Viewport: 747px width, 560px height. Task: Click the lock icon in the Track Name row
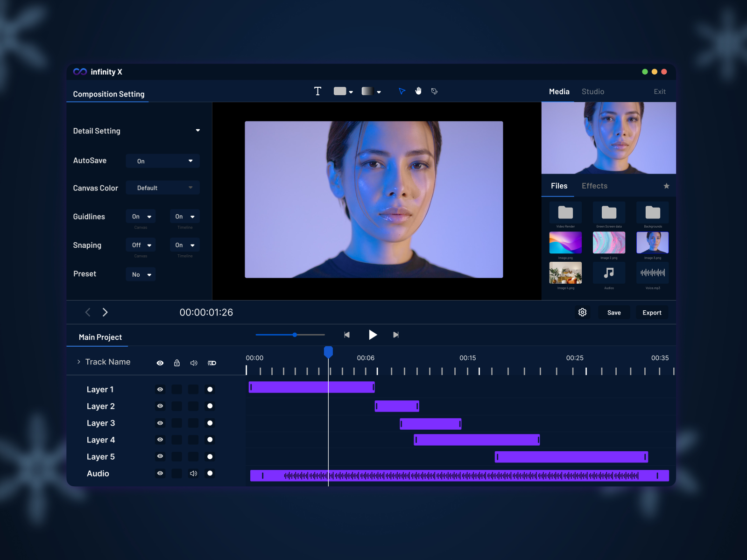[x=177, y=363]
